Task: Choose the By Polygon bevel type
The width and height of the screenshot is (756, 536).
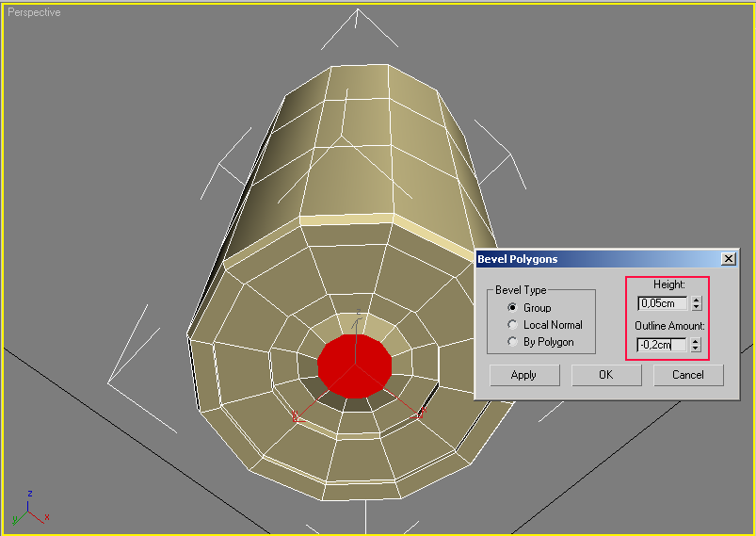Action: (512, 342)
